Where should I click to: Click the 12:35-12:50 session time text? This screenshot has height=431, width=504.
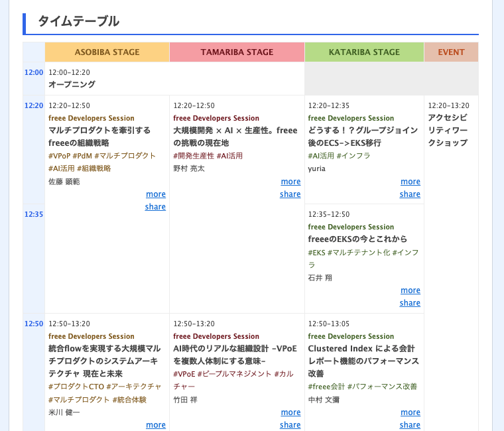tap(329, 214)
